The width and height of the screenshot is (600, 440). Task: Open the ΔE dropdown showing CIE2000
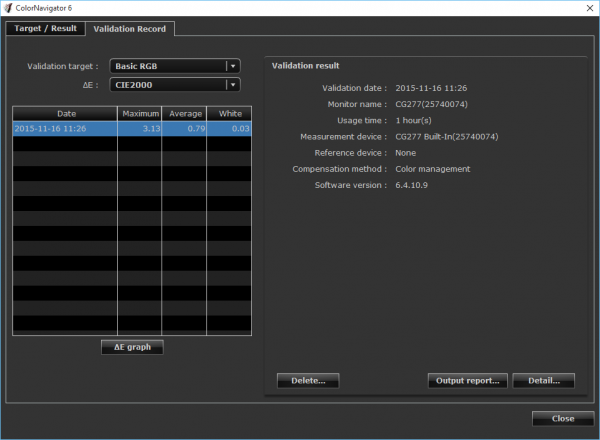tap(175, 85)
